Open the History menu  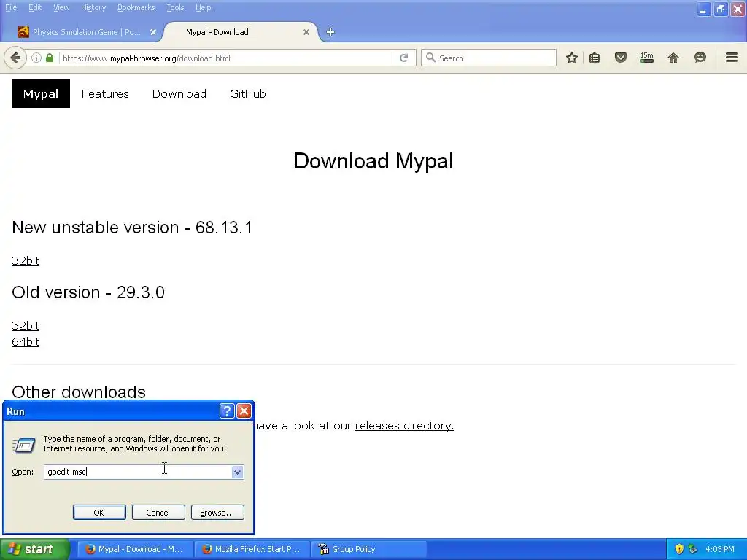tap(93, 7)
